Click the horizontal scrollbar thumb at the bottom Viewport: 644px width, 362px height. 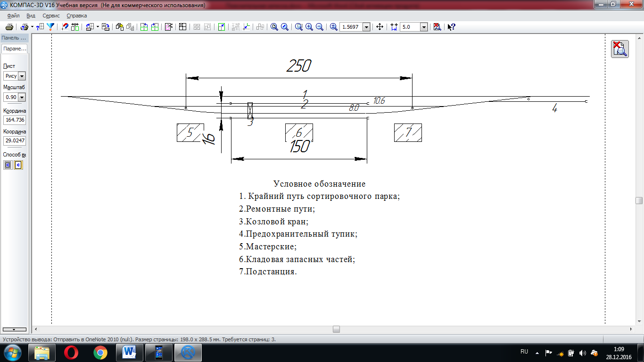click(336, 329)
